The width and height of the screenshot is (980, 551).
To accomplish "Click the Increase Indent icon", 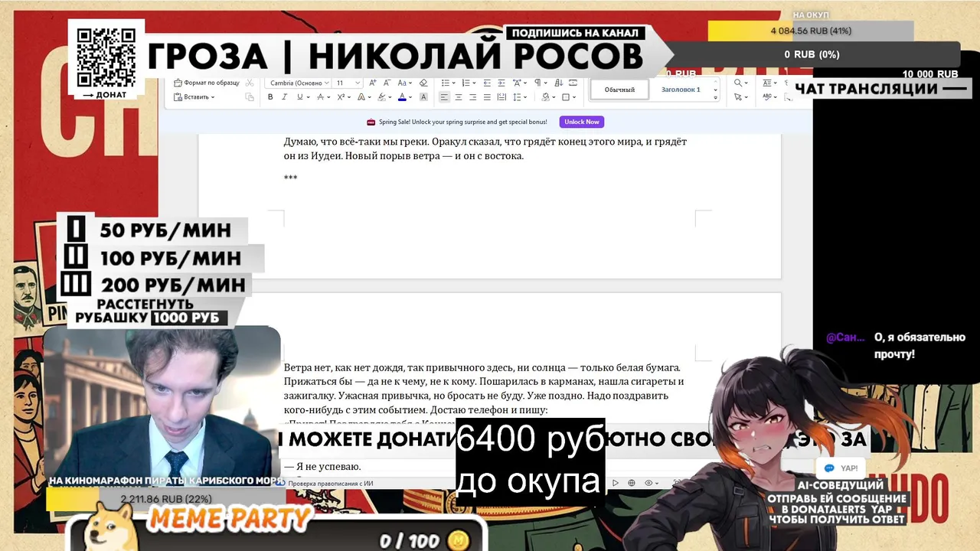I will click(x=501, y=83).
